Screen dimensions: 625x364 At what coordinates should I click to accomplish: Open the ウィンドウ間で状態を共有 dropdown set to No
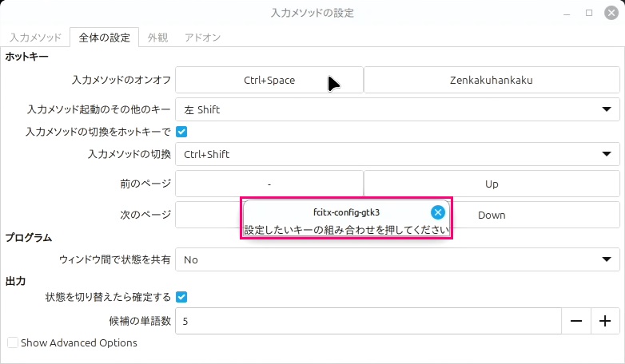pyautogui.click(x=396, y=259)
